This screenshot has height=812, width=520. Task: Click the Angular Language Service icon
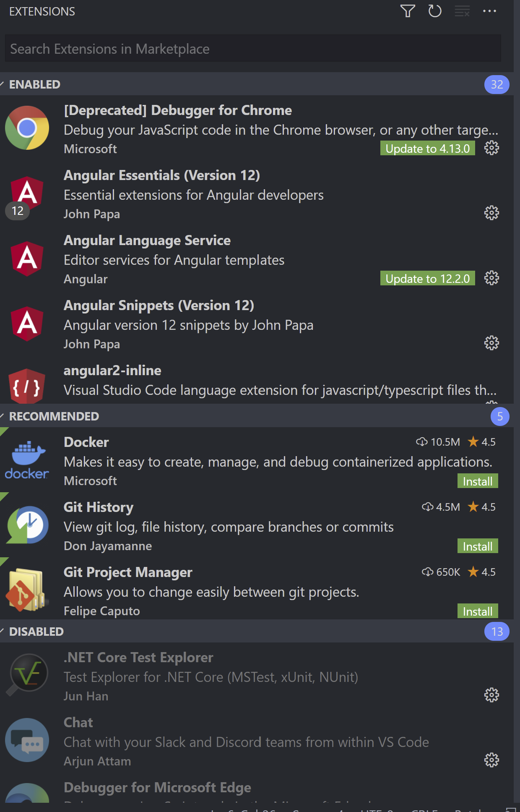27,259
